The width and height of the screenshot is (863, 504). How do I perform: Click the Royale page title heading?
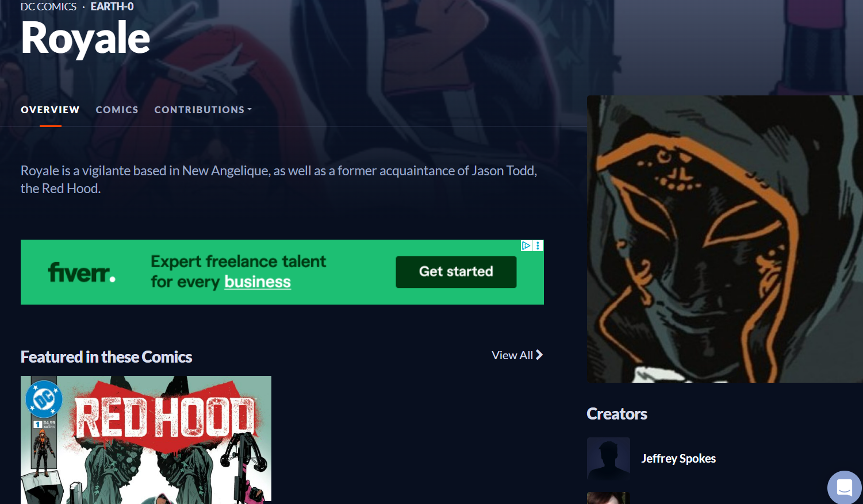tap(86, 38)
